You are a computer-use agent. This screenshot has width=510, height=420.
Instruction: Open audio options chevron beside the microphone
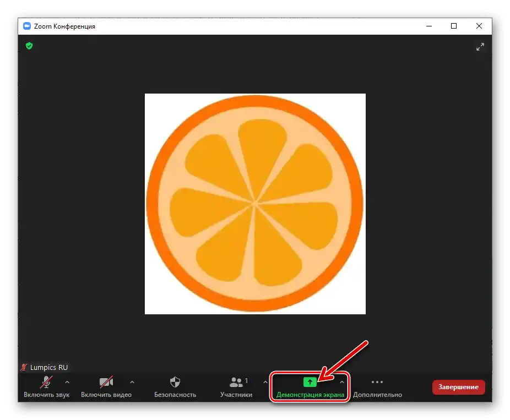(67, 382)
